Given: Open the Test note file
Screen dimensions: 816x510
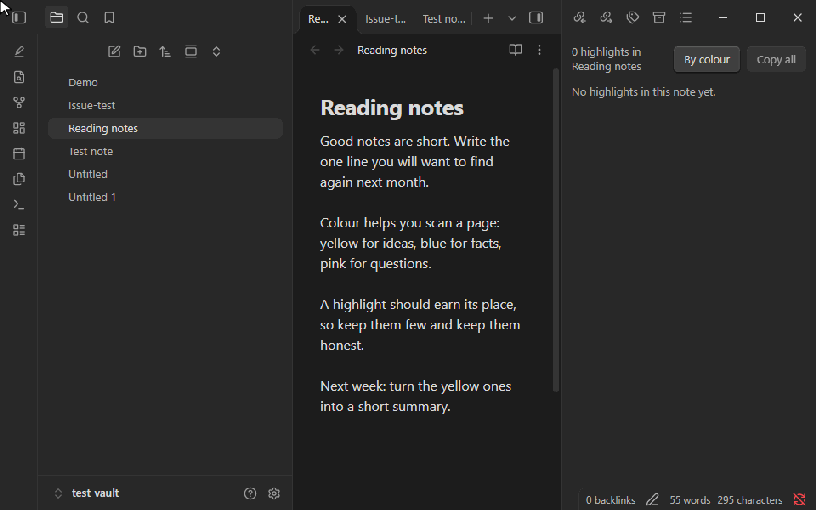Looking at the screenshot, I should 165,151.
